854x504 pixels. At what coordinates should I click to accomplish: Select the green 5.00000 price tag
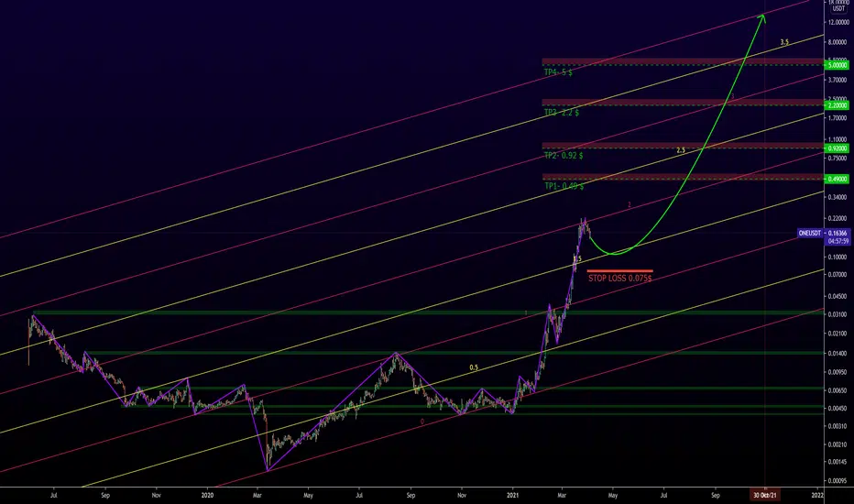pyautogui.click(x=838, y=65)
